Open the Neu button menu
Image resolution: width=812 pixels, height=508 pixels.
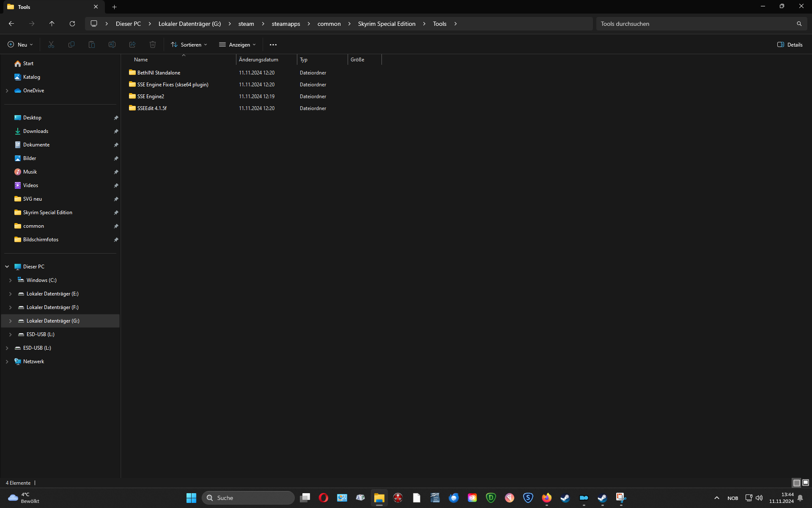(20, 44)
